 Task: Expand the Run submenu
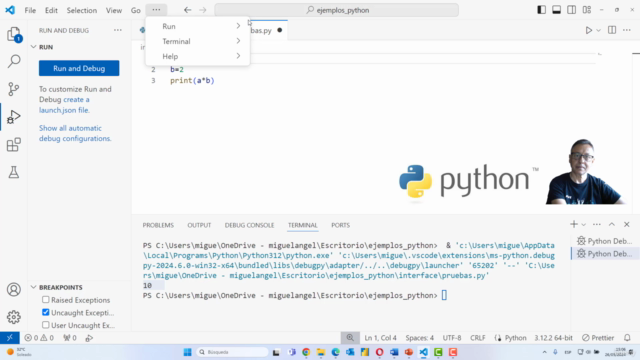tap(198, 26)
